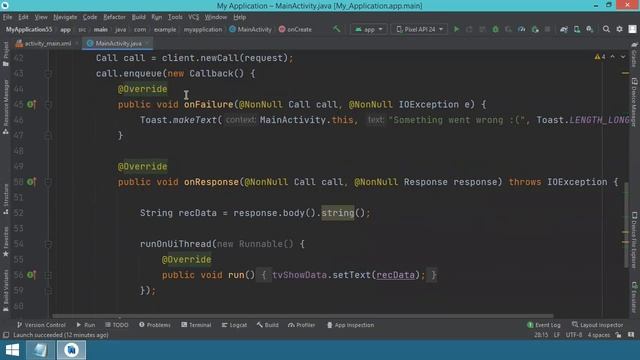Open the Logcat tool window

click(234, 325)
